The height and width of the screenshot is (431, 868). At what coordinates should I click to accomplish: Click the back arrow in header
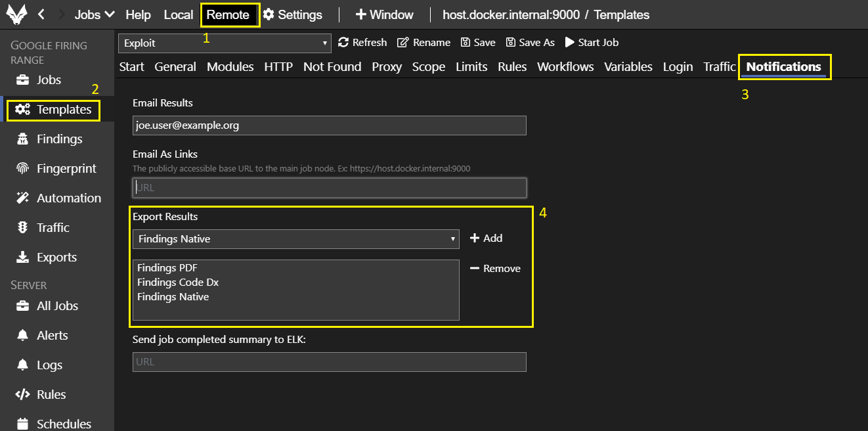(41, 14)
